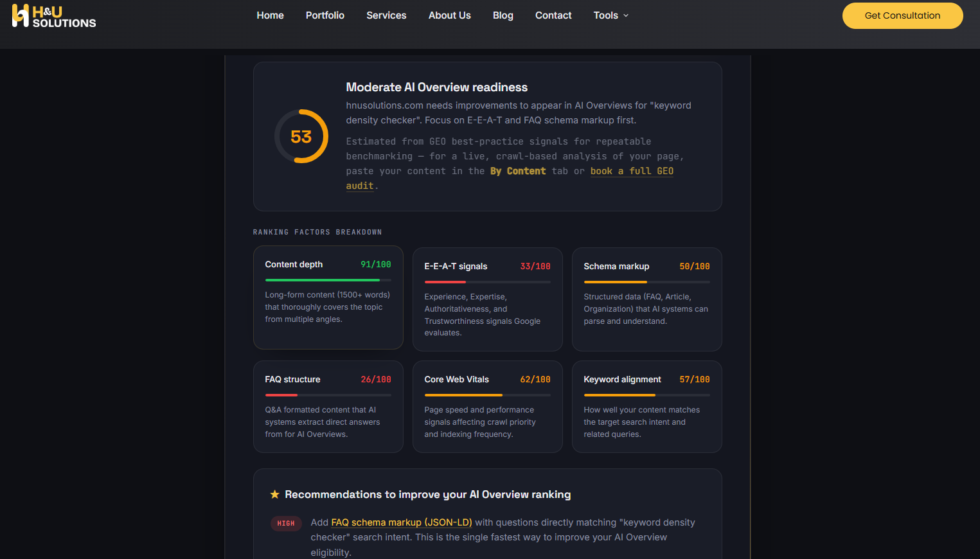Click the 91/100 Content depth score
The image size is (980, 559).
coord(376,264)
